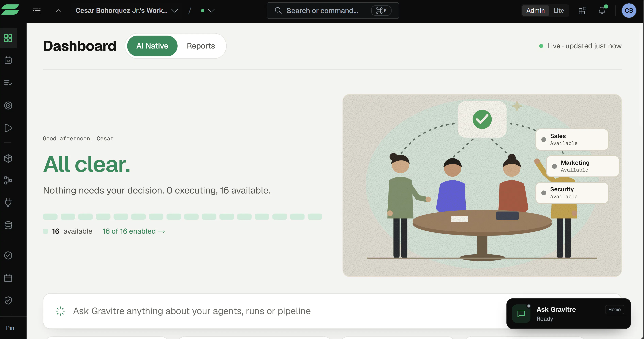Select the Marketing Available card
Viewport: 644px width, 339px height.
tap(583, 166)
